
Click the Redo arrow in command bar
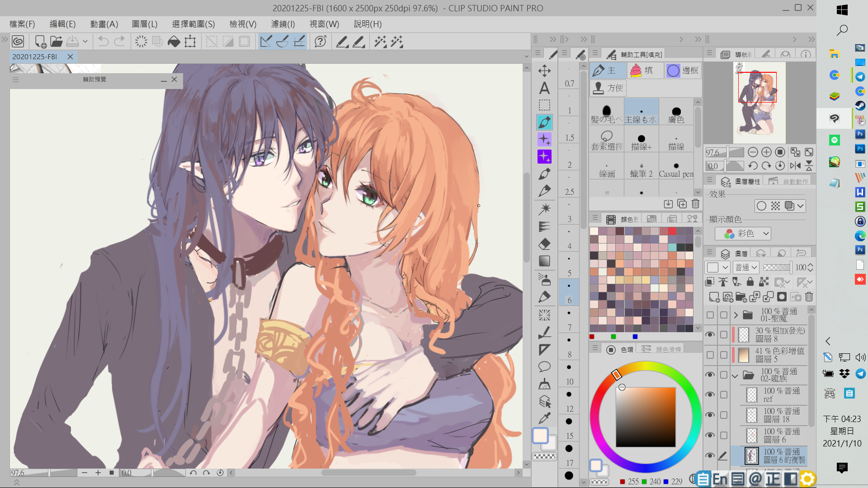click(x=119, y=42)
